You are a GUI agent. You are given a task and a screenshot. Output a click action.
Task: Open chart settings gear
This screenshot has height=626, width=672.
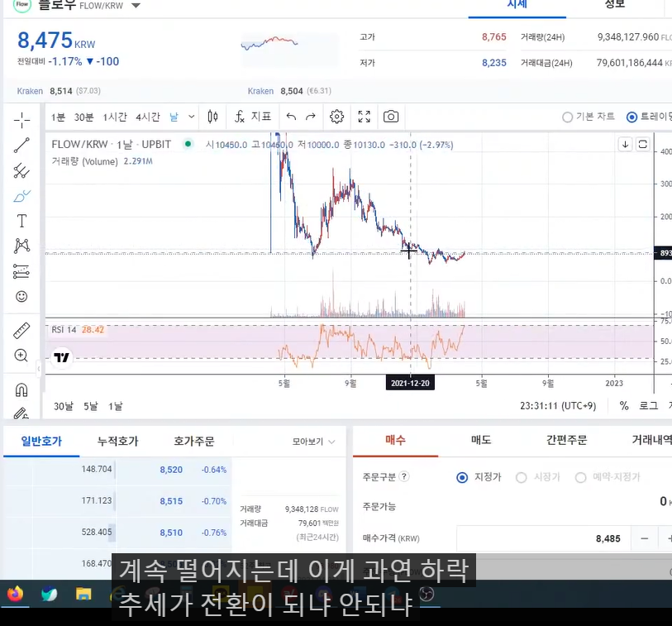click(x=337, y=117)
